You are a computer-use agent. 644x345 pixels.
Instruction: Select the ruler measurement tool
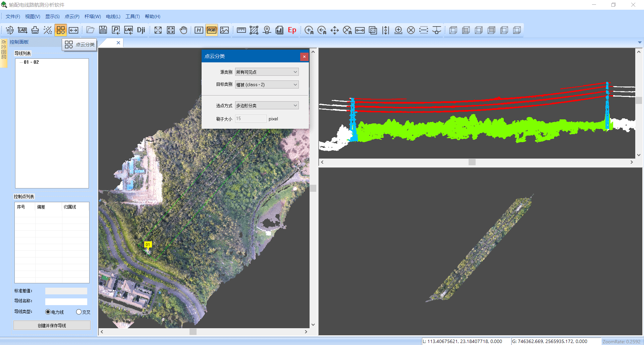241,30
